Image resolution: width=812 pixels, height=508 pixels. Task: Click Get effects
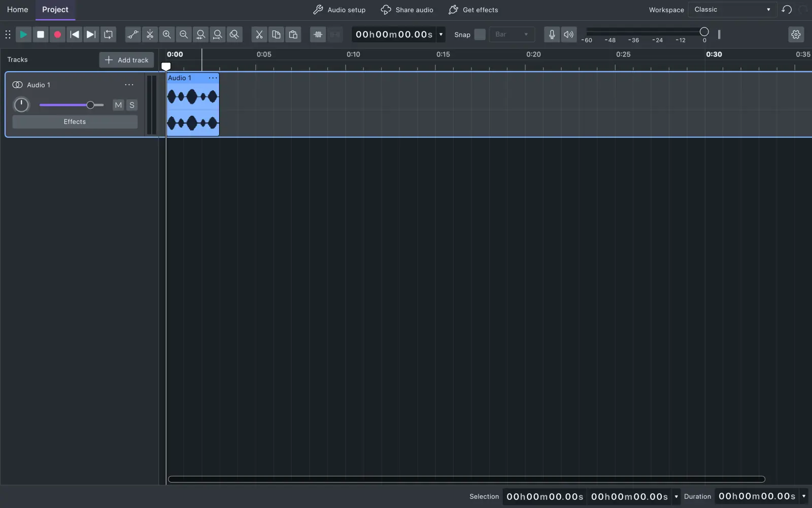[x=473, y=10]
